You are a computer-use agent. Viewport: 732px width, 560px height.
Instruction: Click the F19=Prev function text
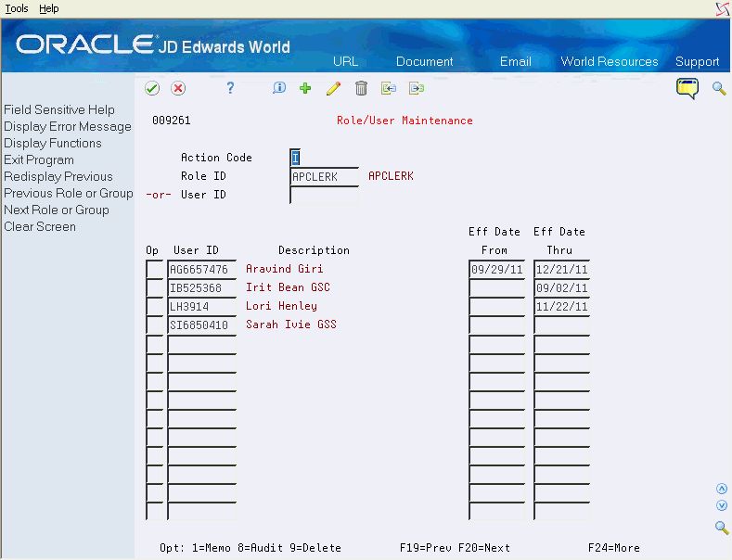(425, 548)
